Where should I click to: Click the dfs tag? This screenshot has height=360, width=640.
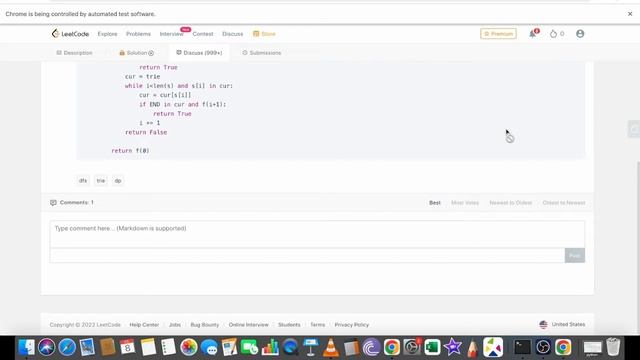coord(83,180)
